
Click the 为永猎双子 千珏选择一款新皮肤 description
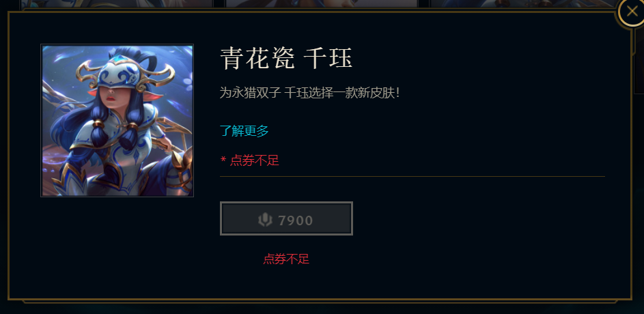tap(309, 93)
